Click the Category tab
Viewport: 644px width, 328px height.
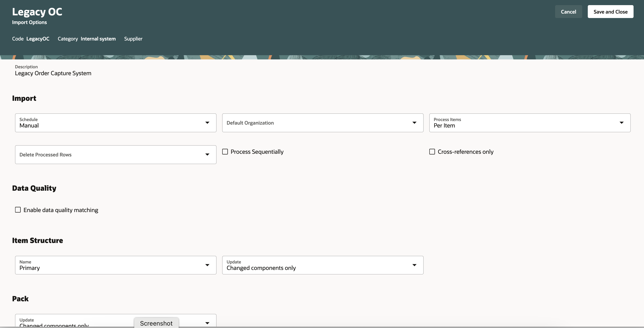(68, 38)
